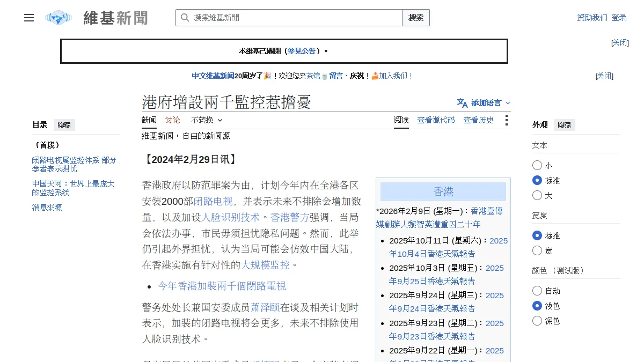
Task: Open the 查看历史 history tab
Action: pos(479,120)
